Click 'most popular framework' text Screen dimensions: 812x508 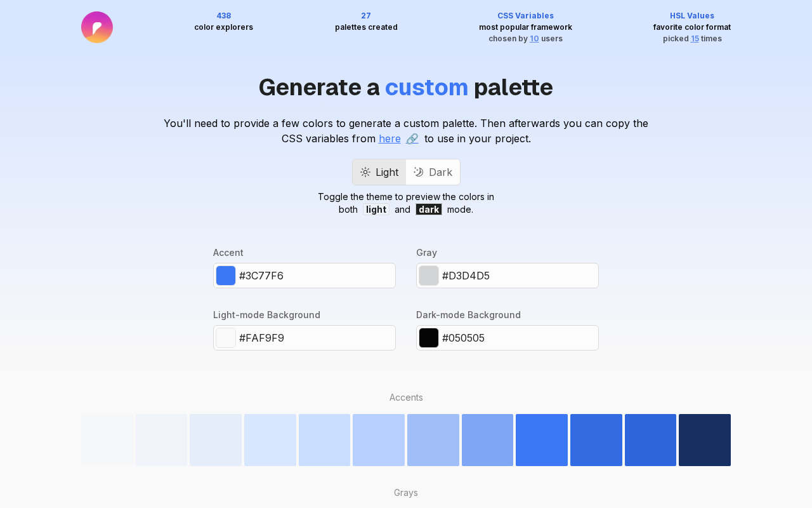pyautogui.click(x=525, y=27)
